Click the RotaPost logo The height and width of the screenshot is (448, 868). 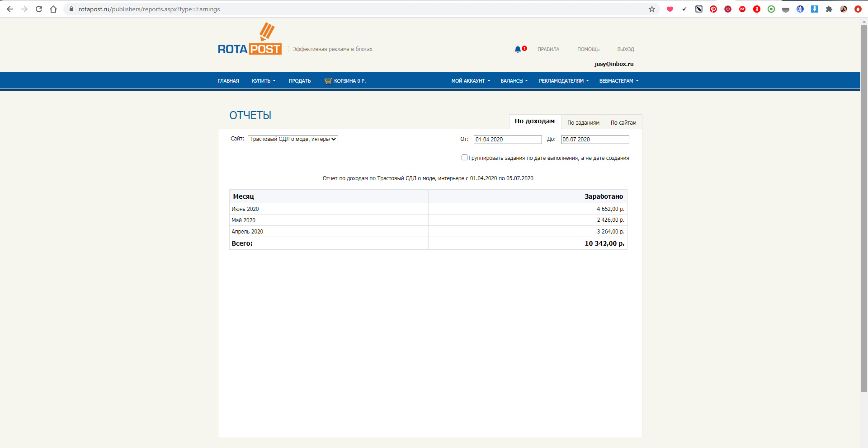[x=250, y=39]
